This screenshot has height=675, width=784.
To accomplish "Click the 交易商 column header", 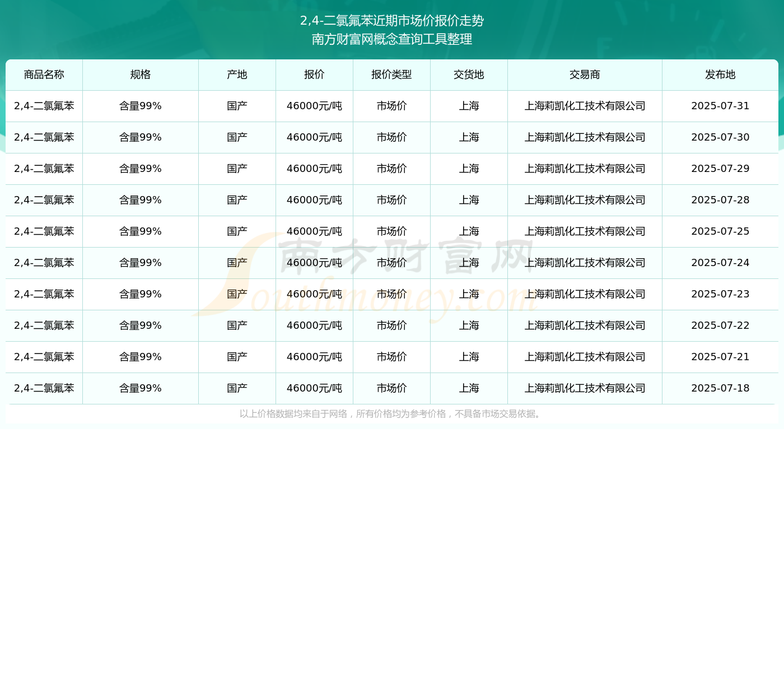I will coord(585,75).
